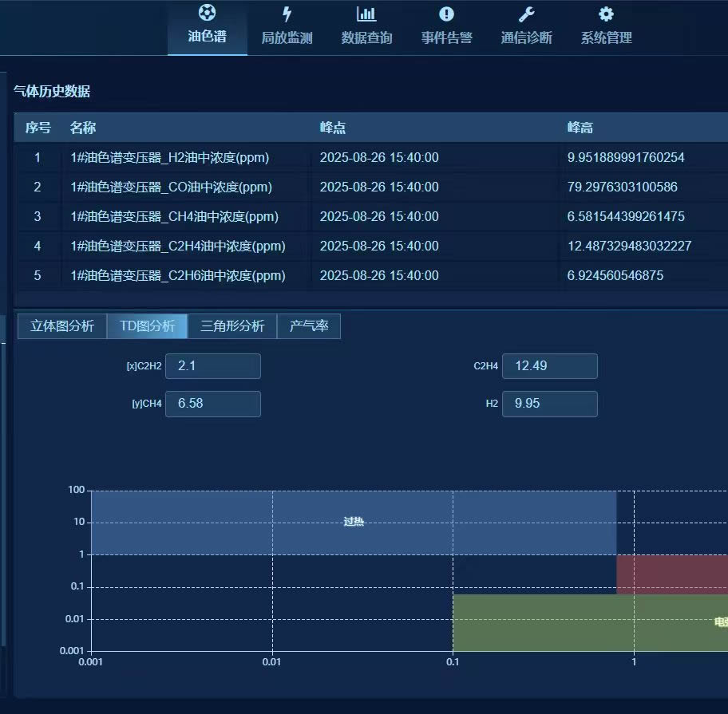This screenshot has height=714, width=728.
Task: Open the 三角形分析 tab
Action: [x=232, y=326]
